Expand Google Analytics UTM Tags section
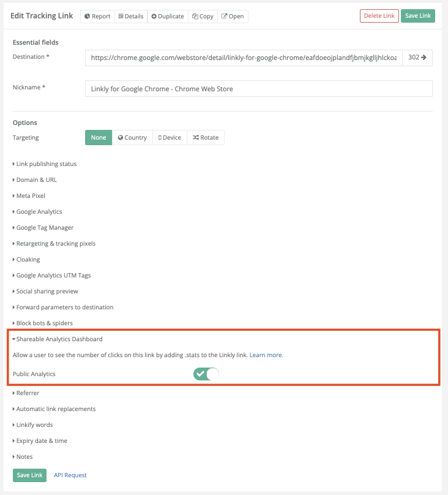The image size is (448, 495). 51,276
